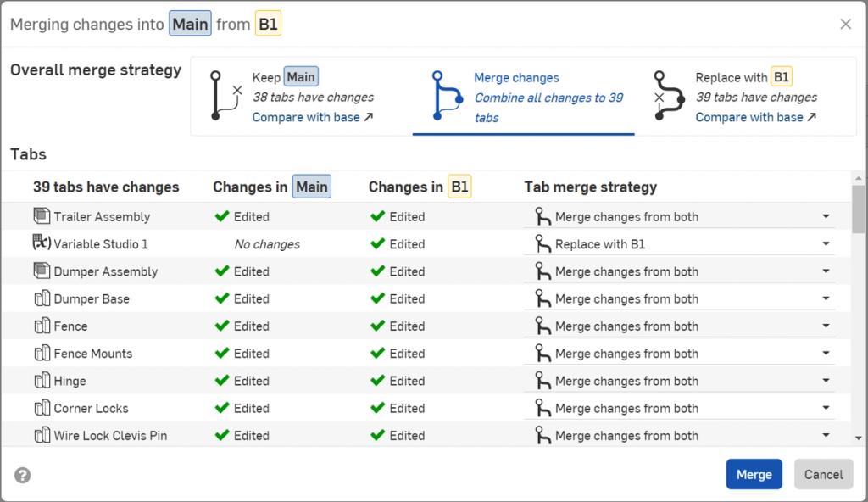Click the Trailer Assembly tab icon

(x=42, y=216)
